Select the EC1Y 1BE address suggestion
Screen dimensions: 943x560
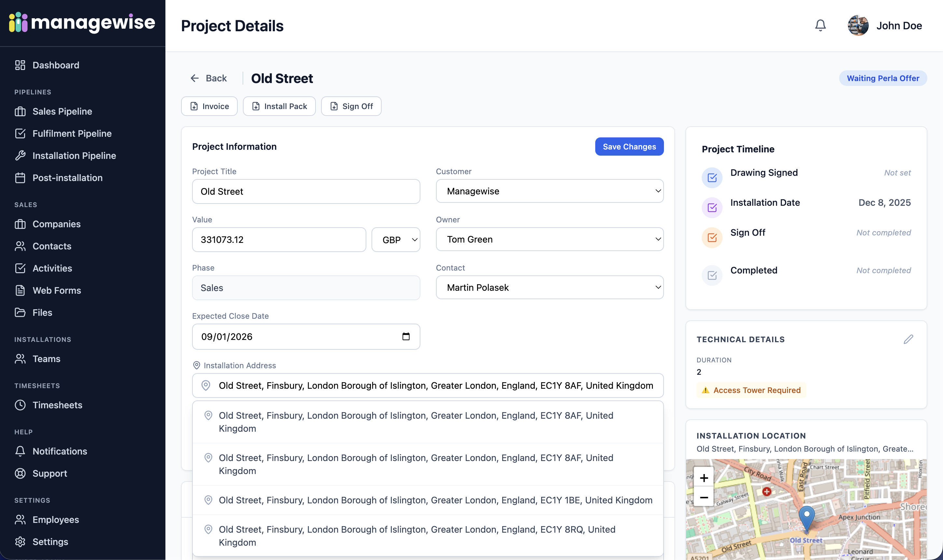(427, 500)
